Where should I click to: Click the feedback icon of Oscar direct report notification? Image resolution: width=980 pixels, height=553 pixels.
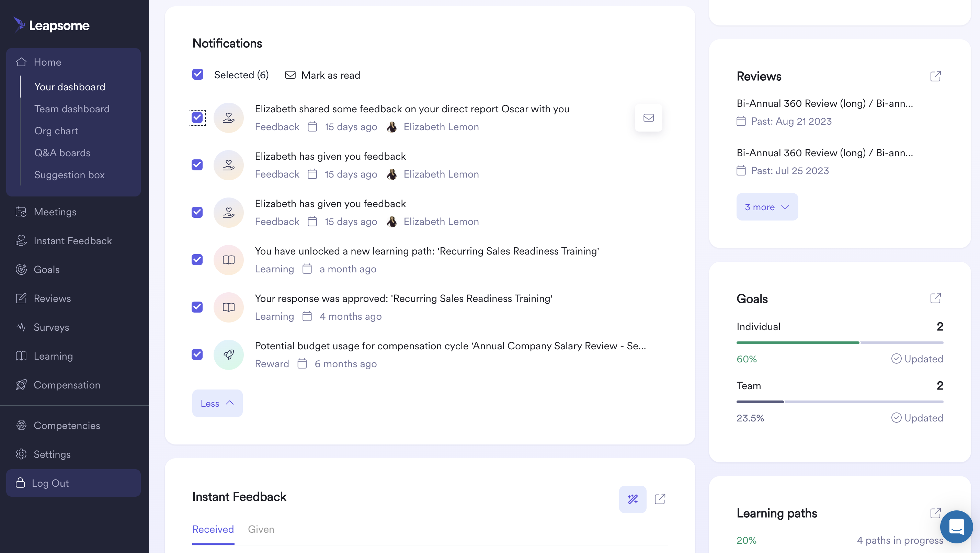click(x=229, y=117)
